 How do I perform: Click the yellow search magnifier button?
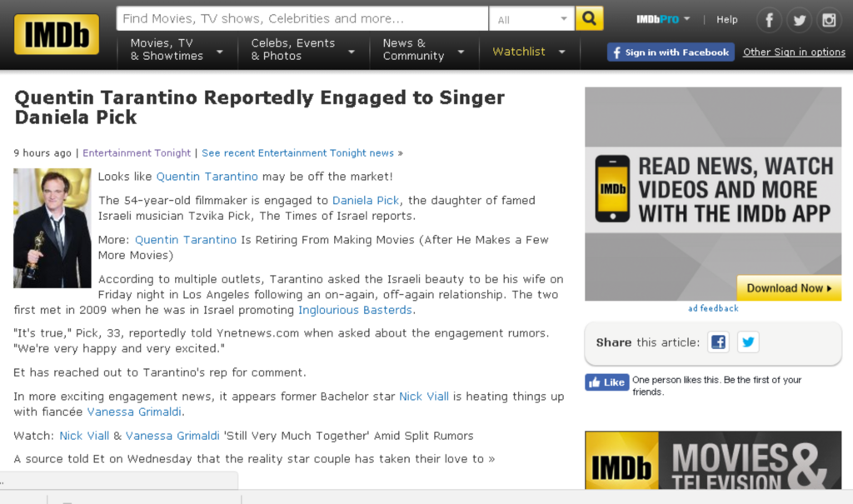click(x=589, y=18)
